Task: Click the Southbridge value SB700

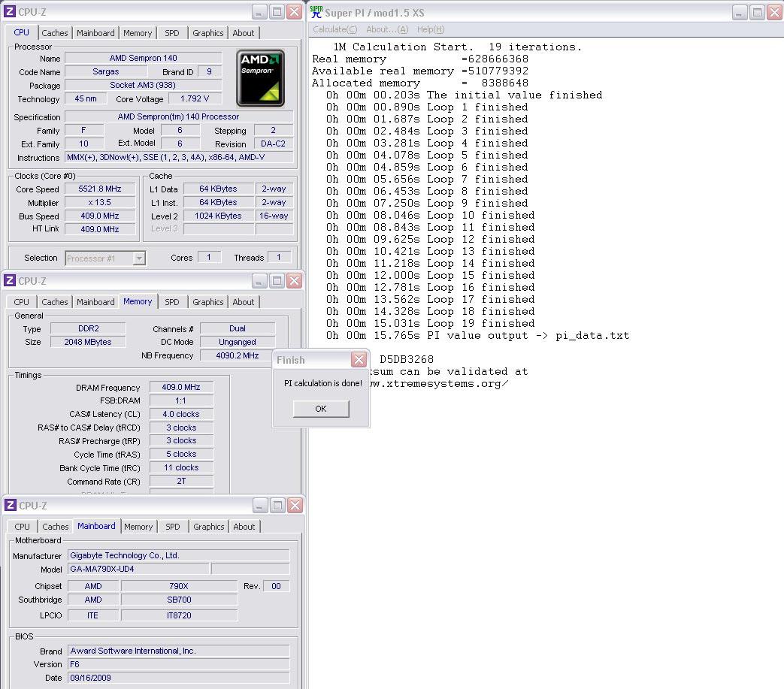Action: tap(179, 600)
